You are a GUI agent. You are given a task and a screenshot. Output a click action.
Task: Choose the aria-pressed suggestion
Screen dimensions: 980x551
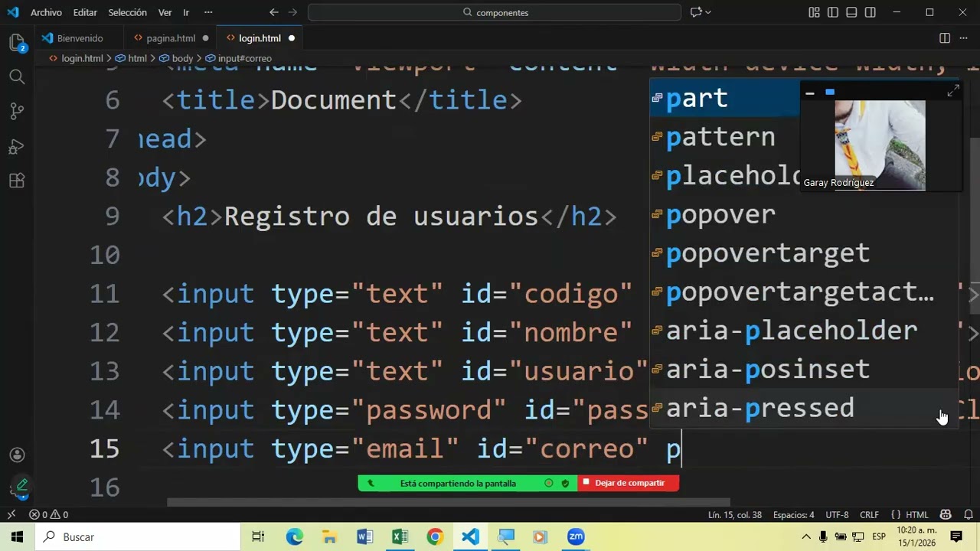click(x=804, y=408)
